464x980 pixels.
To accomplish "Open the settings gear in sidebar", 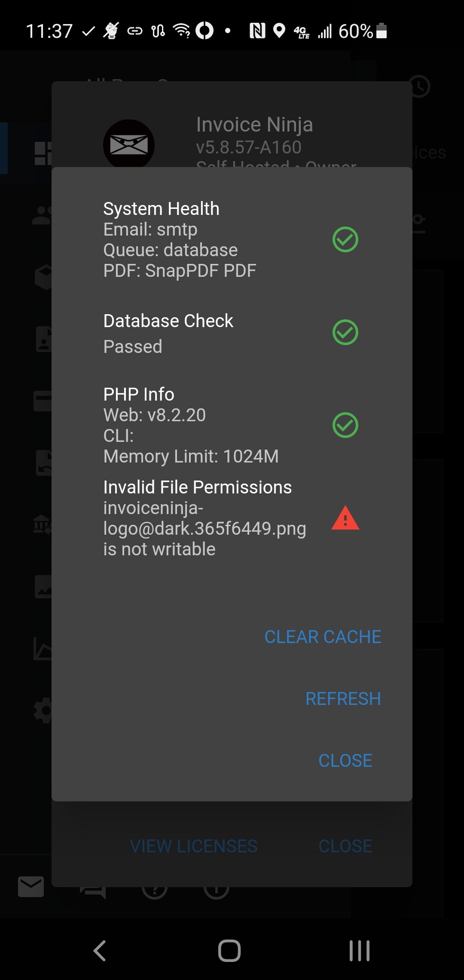I will tap(43, 710).
